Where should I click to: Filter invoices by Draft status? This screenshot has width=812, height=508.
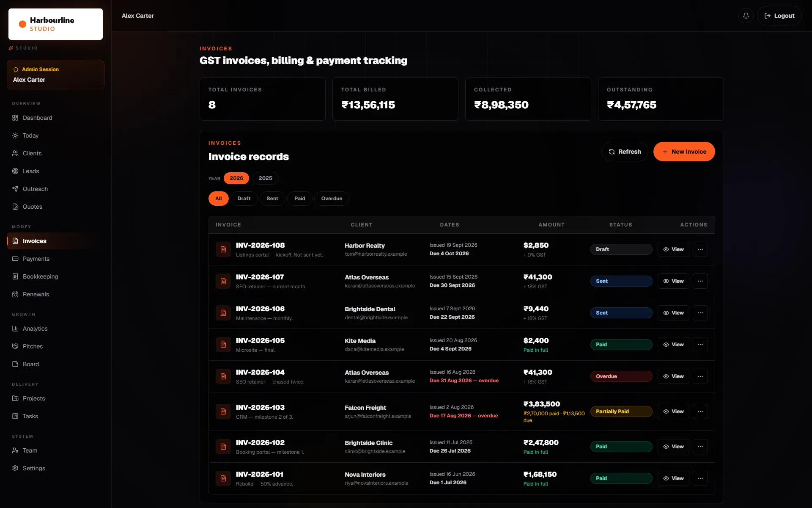[244, 199]
